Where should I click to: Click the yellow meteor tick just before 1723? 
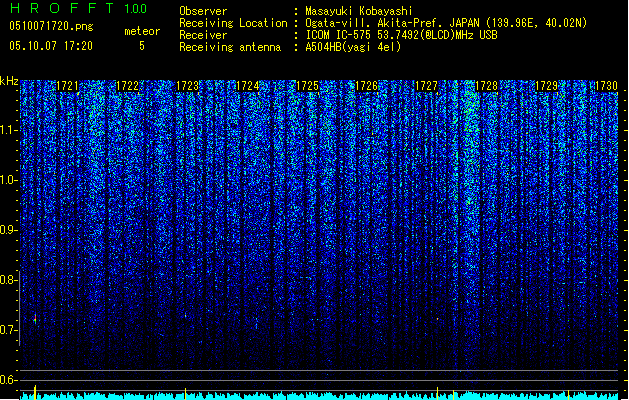pyautogui.click(x=185, y=393)
